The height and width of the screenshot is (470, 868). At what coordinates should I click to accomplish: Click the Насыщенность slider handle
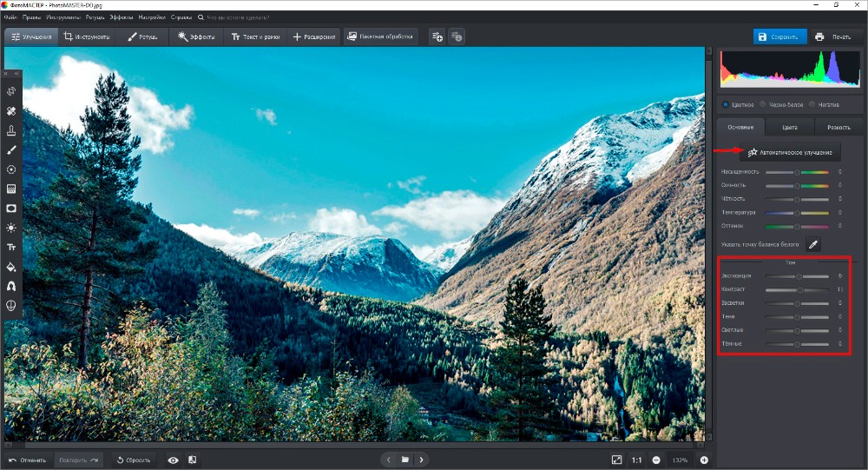click(797, 172)
